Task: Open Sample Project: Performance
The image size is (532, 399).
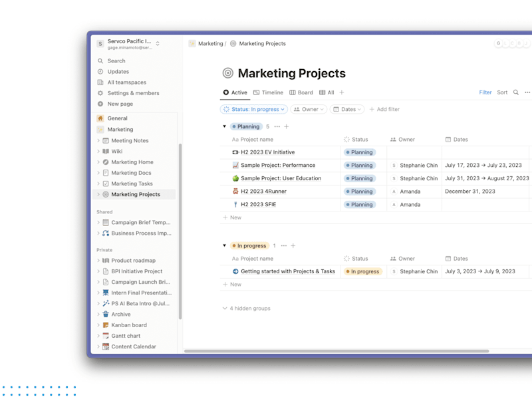Action: click(278, 165)
